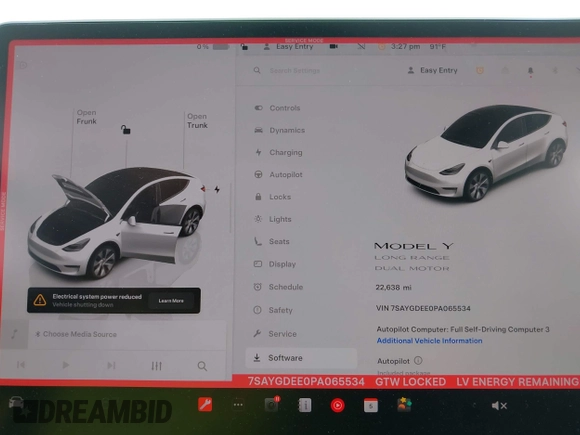Image resolution: width=580 pixels, height=435 pixels.
Task: Open the red service wrench app
Action: (205, 404)
